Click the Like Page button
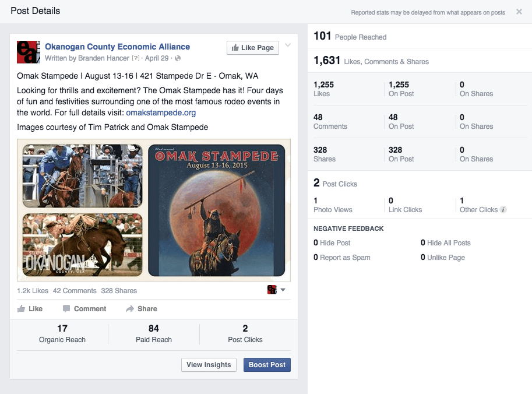Viewport: 532px width, 394px height. [x=252, y=48]
